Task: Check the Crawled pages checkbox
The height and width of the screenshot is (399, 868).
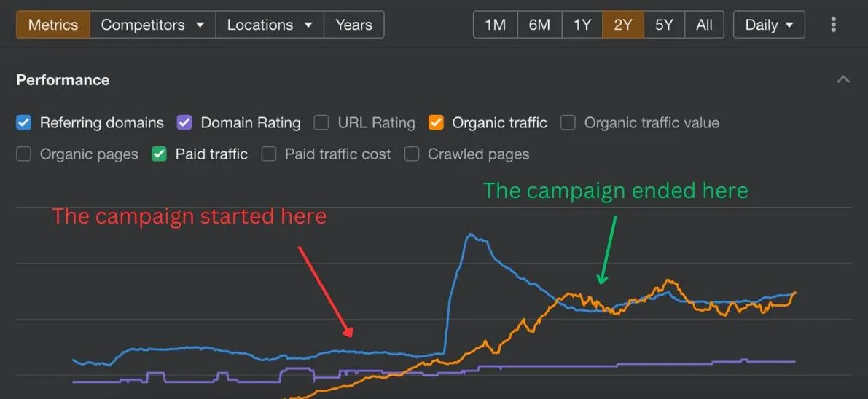Action: 411,154
